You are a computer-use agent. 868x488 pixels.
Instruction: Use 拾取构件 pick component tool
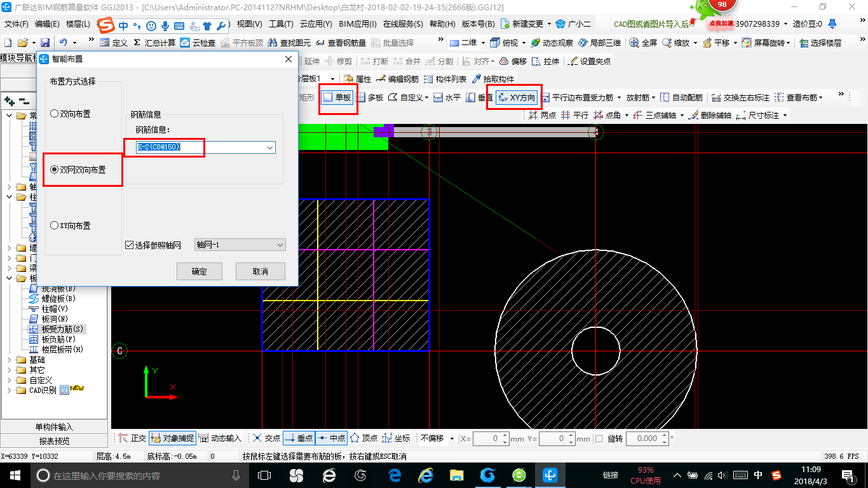pos(493,79)
